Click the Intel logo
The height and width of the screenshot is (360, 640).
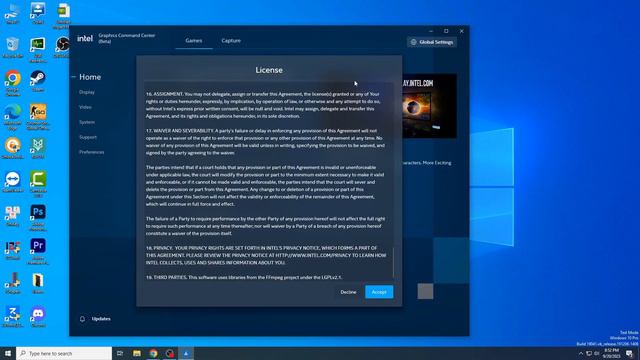tap(85, 38)
